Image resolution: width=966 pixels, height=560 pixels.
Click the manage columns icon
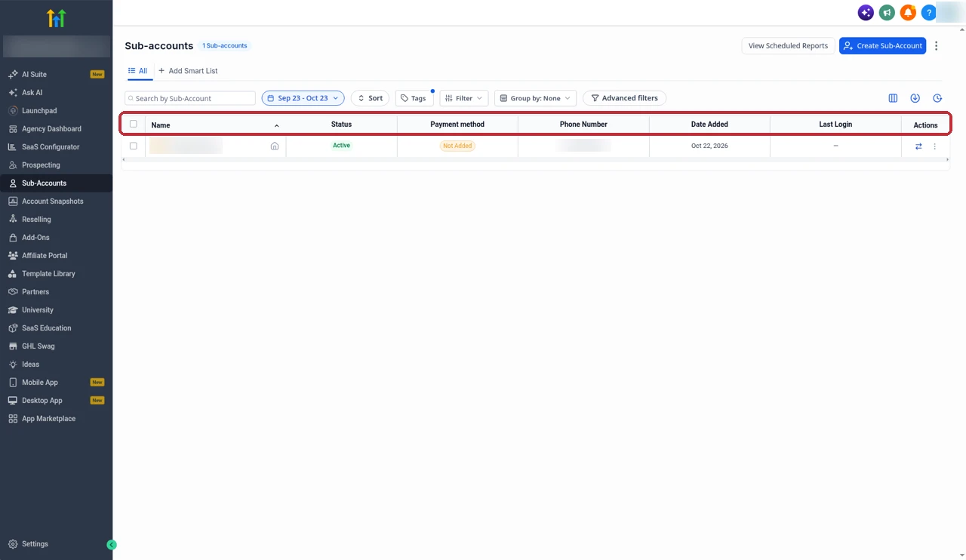pos(893,98)
